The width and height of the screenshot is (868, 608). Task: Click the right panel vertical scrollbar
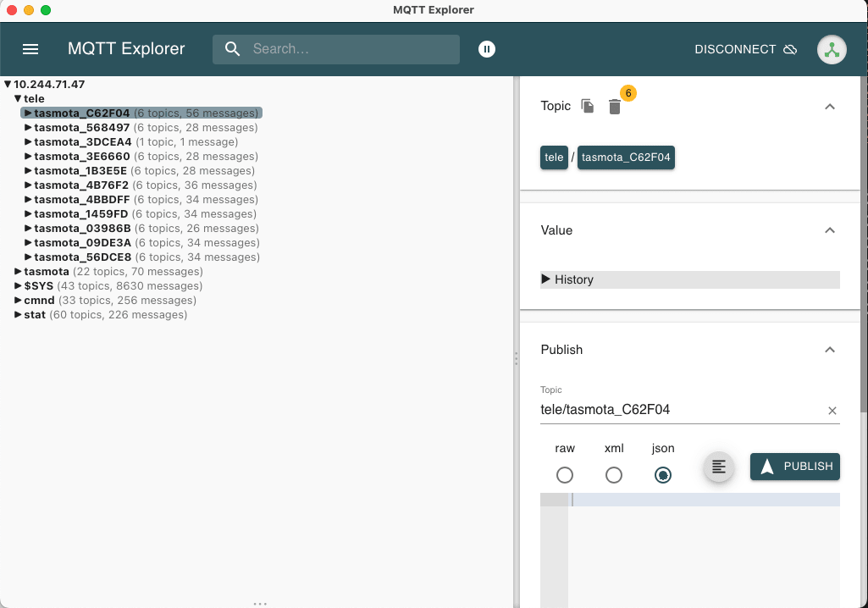point(864,244)
